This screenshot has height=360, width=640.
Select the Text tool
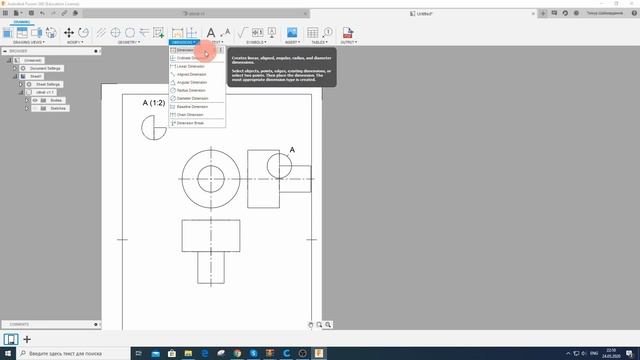click(211, 33)
